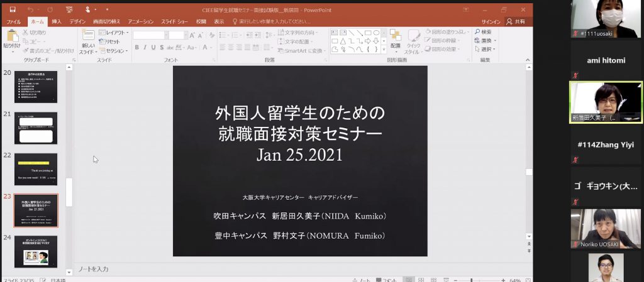Click the Save icon in quick access toolbar
The width and height of the screenshot is (644, 282).
(13, 10)
